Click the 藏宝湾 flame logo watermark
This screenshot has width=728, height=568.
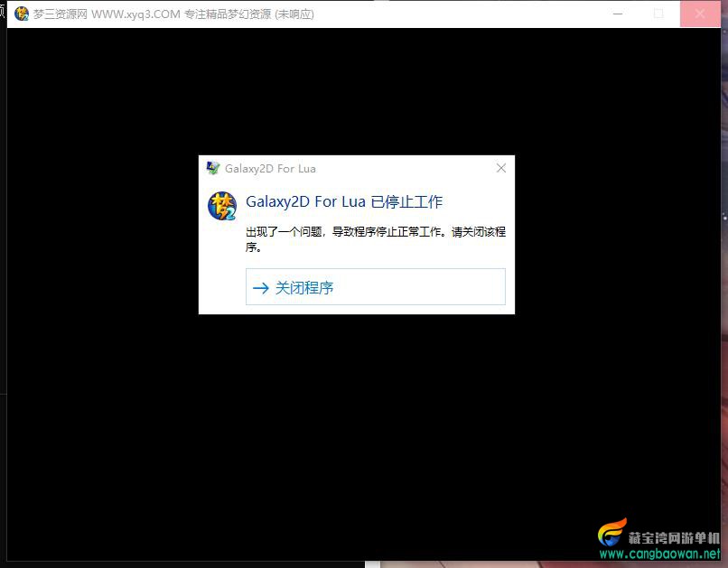pos(612,533)
